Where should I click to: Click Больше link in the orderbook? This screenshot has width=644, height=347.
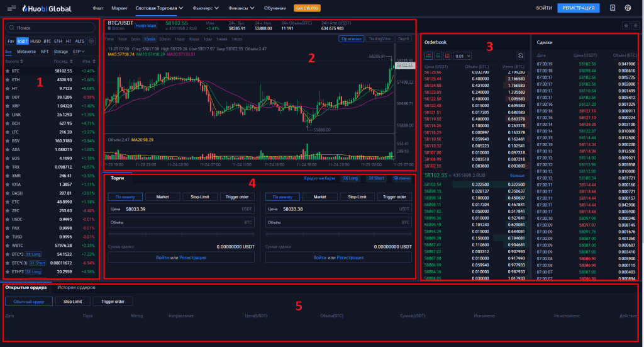pyautogui.click(x=517, y=176)
